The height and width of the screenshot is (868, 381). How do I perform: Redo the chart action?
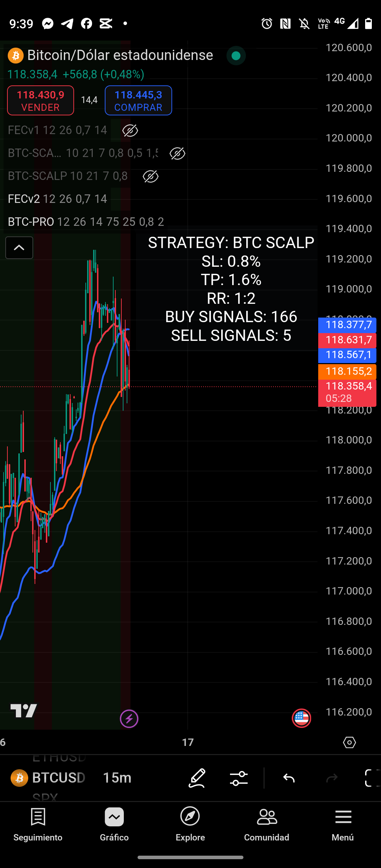[332, 778]
